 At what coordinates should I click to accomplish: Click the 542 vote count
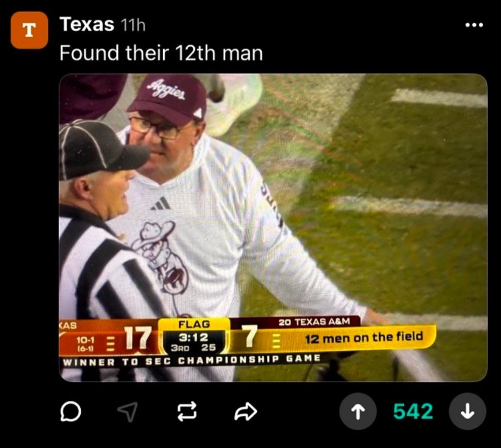pyautogui.click(x=413, y=412)
